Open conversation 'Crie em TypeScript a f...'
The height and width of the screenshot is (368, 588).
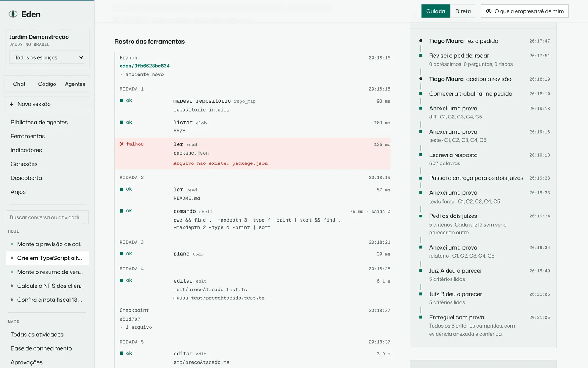47,258
